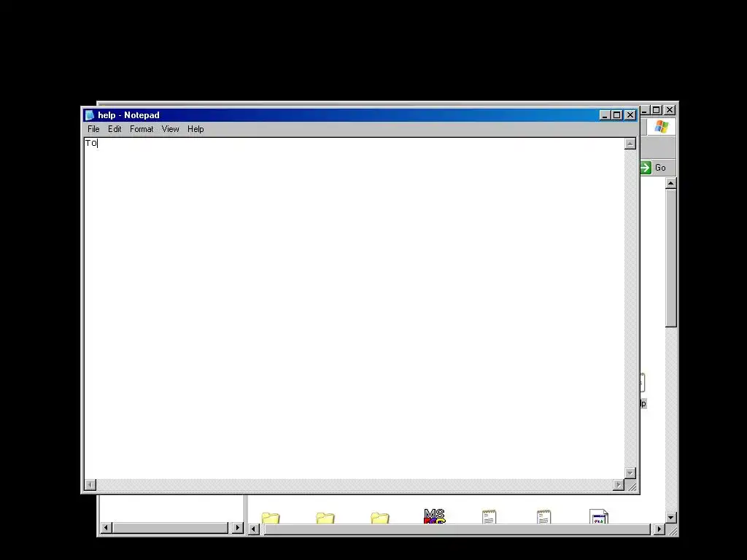Open the Format menu in Notepad
The height and width of the screenshot is (560, 747).
pos(142,129)
